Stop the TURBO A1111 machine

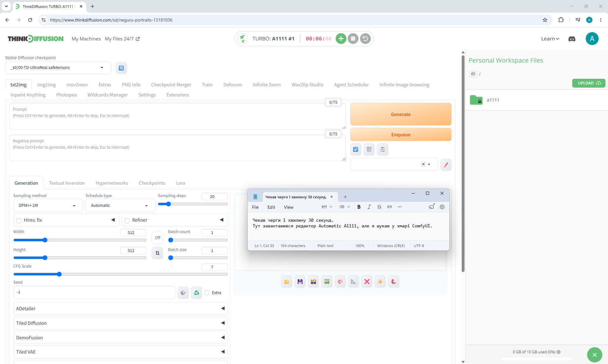coord(353,39)
